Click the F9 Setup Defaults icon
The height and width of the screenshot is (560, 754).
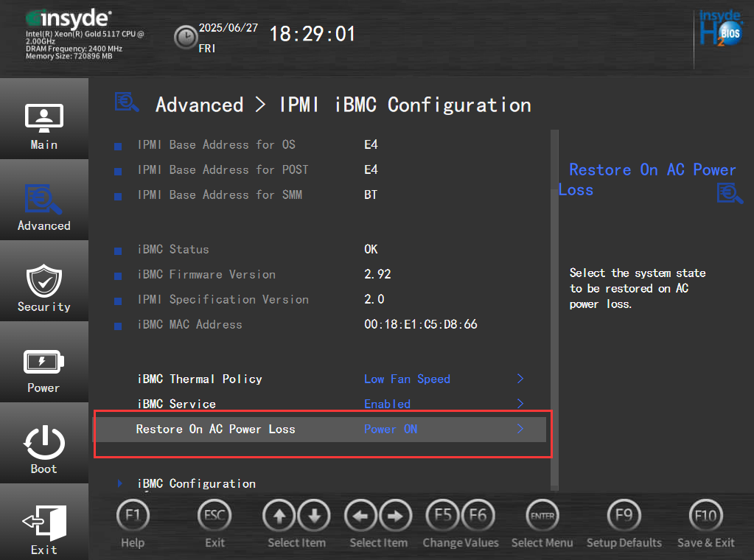click(624, 516)
